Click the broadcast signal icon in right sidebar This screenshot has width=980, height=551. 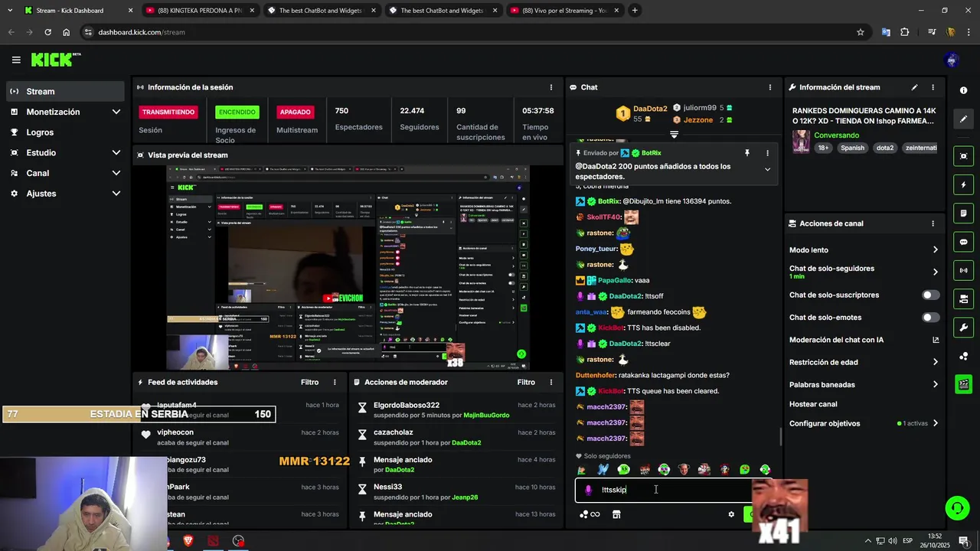point(963,270)
